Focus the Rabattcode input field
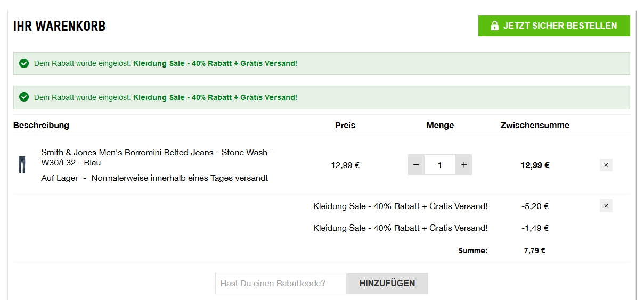Screen dimensions: 644x300 point(281,283)
